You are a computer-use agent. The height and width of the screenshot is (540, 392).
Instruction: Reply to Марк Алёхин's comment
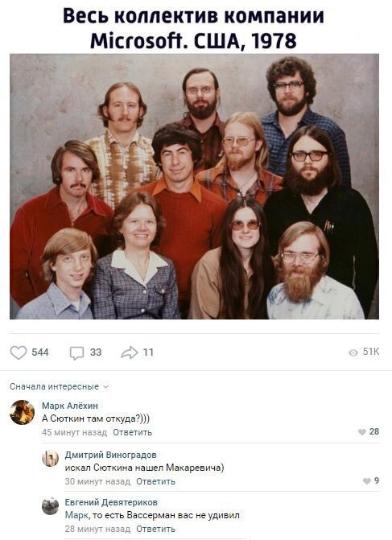pyautogui.click(x=132, y=432)
